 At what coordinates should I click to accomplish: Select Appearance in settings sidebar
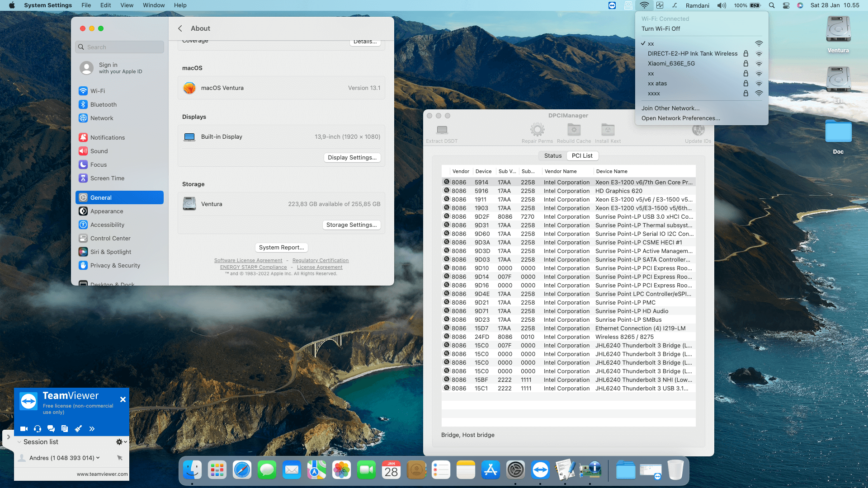tap(107, 211)
